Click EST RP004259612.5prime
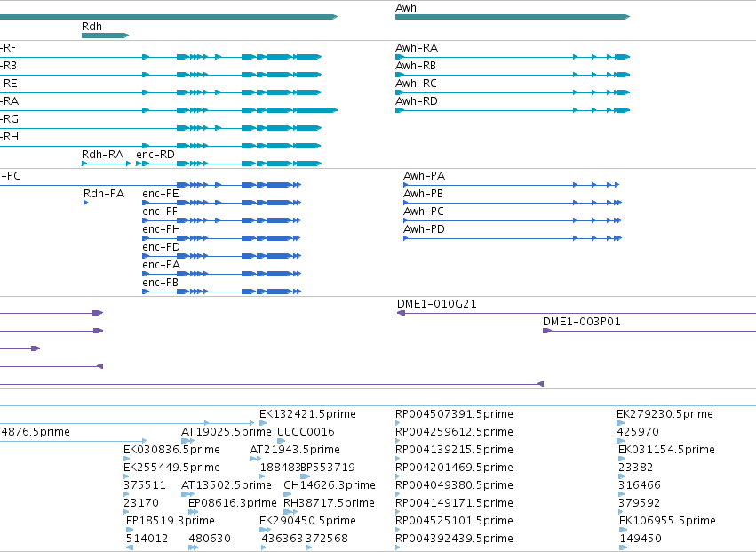This screenshot has width=756, height=552. coord(454,432)
